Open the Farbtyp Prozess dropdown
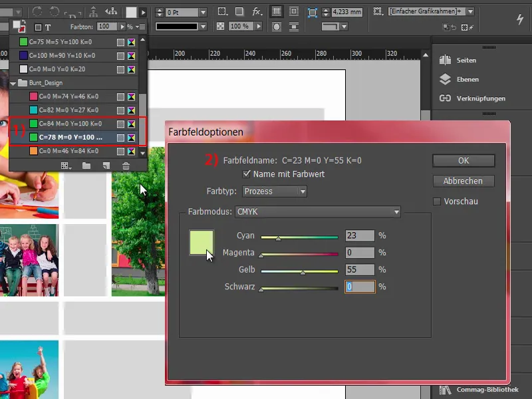The width and height of the screenshot is (532, 399). pos(274,192)
